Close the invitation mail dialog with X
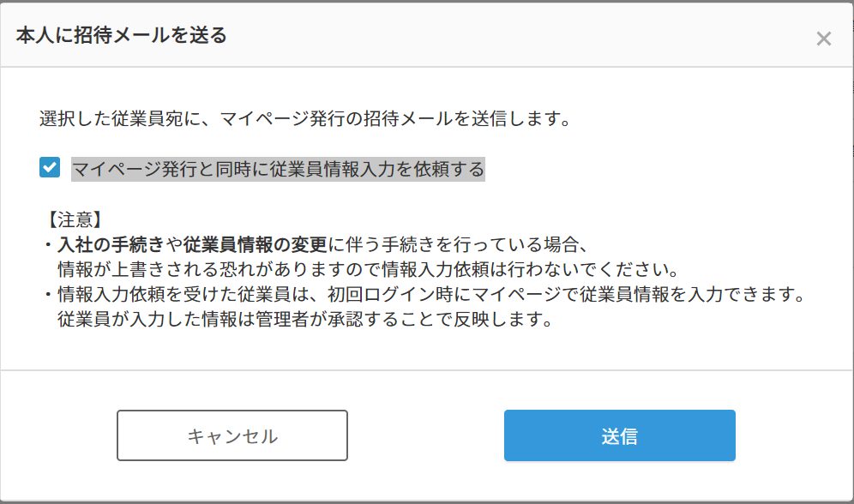The height and width of the screenshot is (504, 854). pos(823,39)
